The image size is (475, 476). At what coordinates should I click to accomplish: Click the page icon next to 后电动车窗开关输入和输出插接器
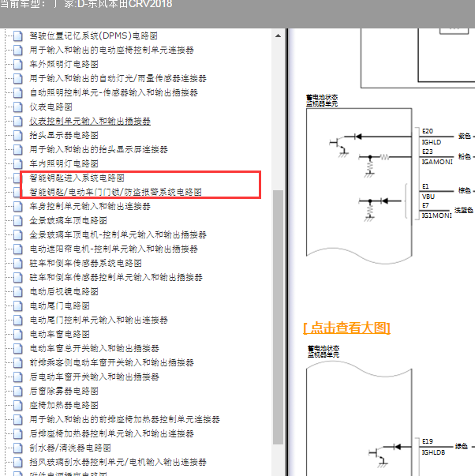18,377
